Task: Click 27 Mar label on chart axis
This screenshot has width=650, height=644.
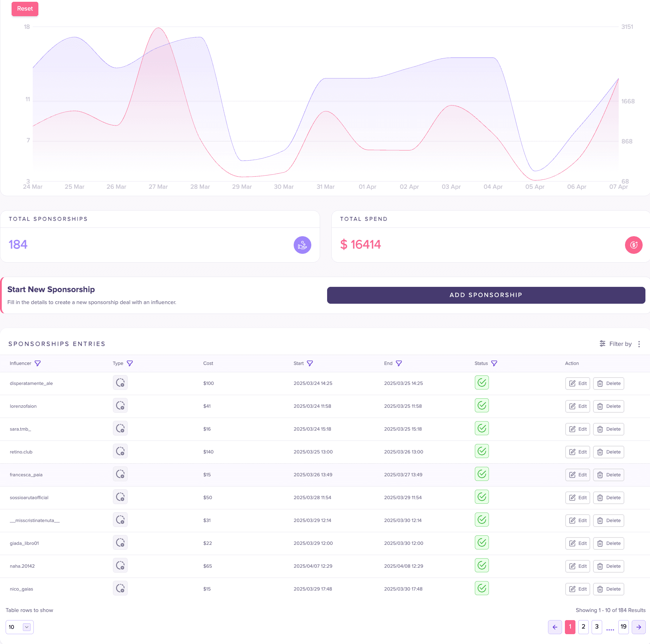Action: (158, 187)
